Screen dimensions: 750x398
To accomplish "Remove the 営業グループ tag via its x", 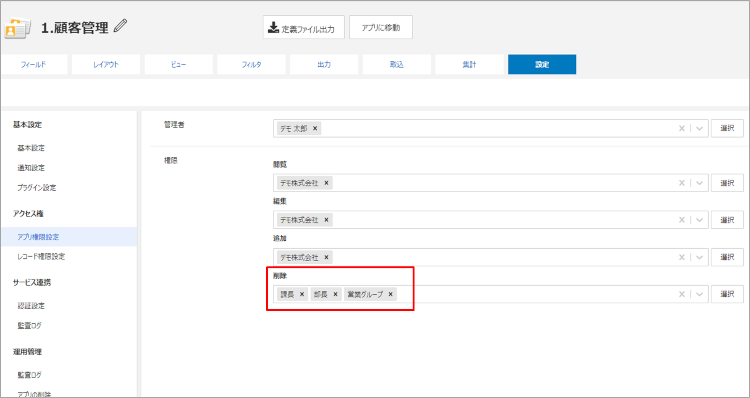I will pos(390,294).
